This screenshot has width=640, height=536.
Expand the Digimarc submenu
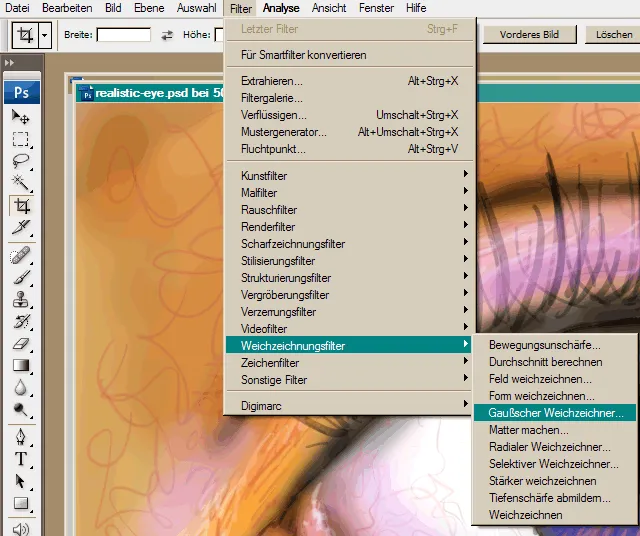click(x=350, y=406)
